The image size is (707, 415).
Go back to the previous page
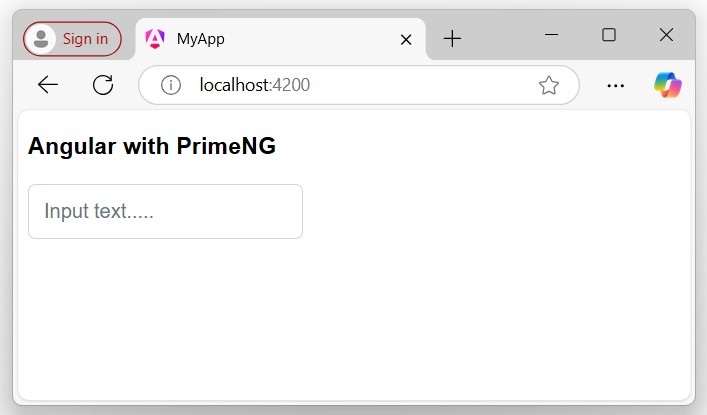(48, 85)
